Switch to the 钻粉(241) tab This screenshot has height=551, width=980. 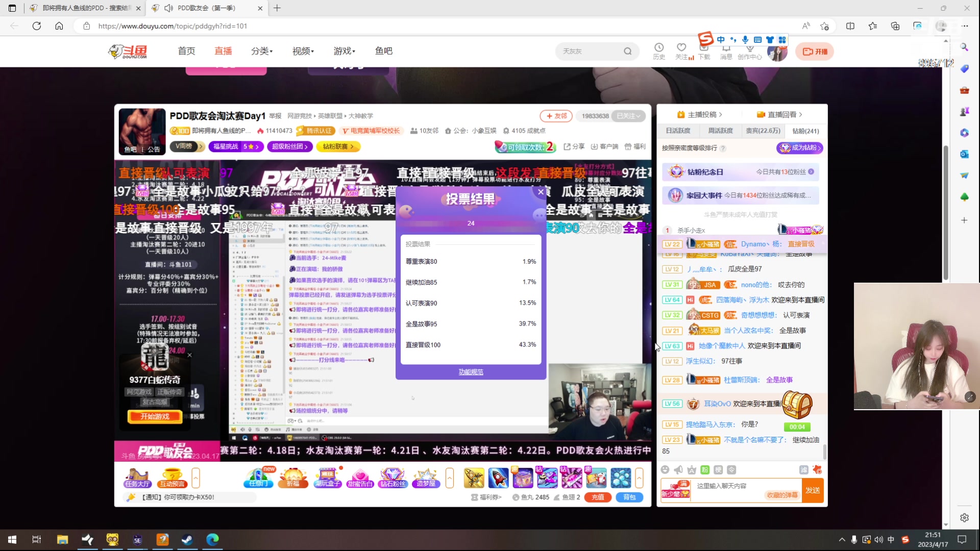805,131
